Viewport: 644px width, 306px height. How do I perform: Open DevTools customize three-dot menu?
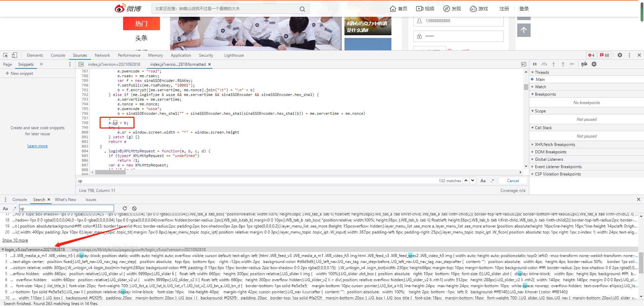629,55
